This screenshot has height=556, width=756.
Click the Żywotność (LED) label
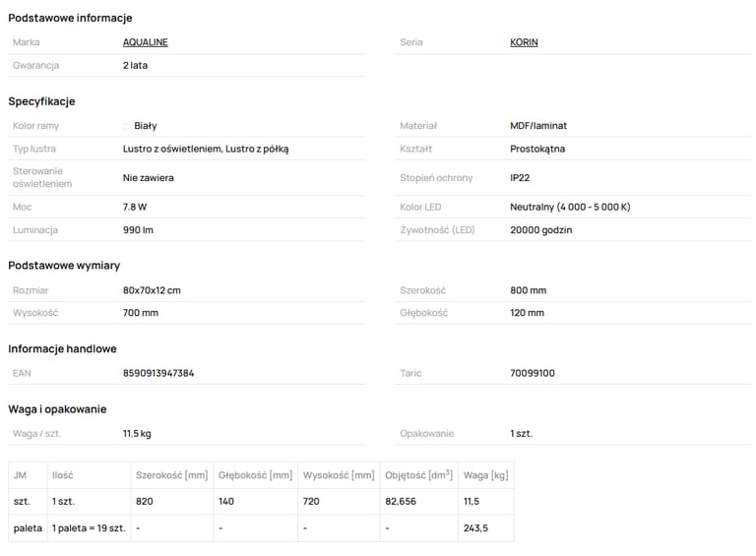coord(437,230)
